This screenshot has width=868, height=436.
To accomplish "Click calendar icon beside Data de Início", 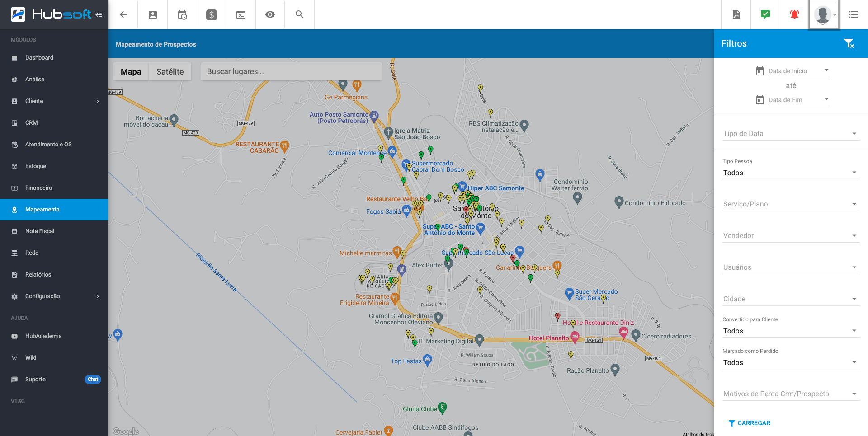I will coord(760,71).
